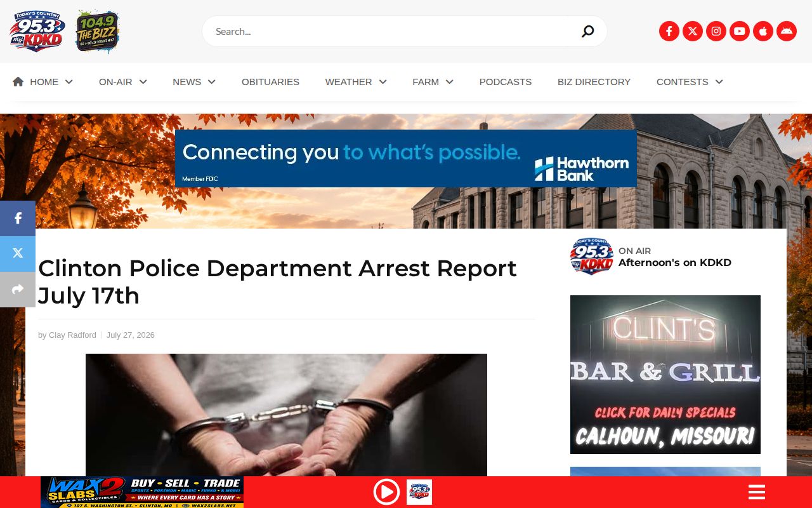Expand the Home menu chevron

(69, 82)
